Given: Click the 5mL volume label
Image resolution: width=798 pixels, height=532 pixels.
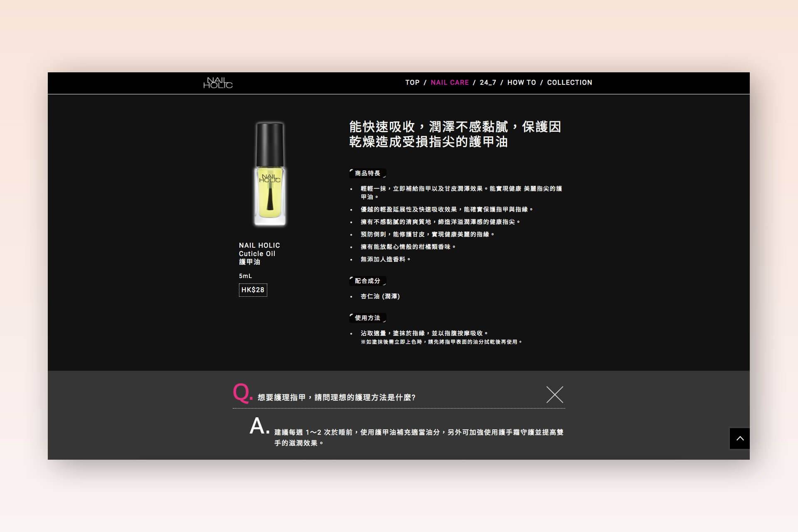Looking at the screenshot, I should (x=245, y=276).
